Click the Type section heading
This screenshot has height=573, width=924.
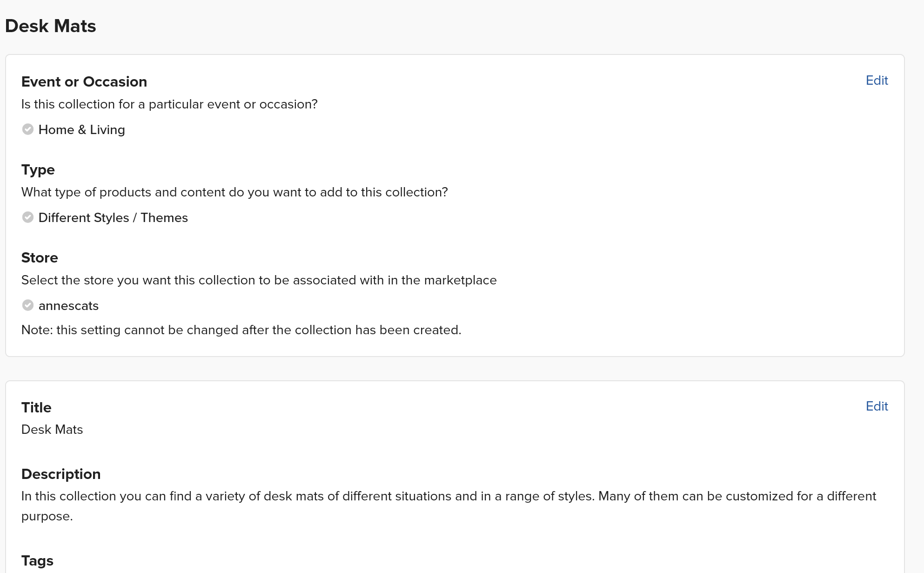pos(38,170)
